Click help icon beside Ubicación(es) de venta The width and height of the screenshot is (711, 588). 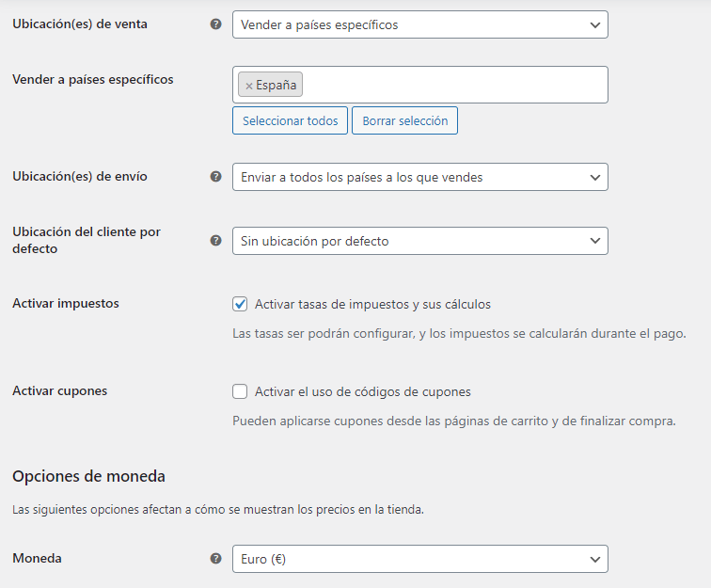[216, 24]
